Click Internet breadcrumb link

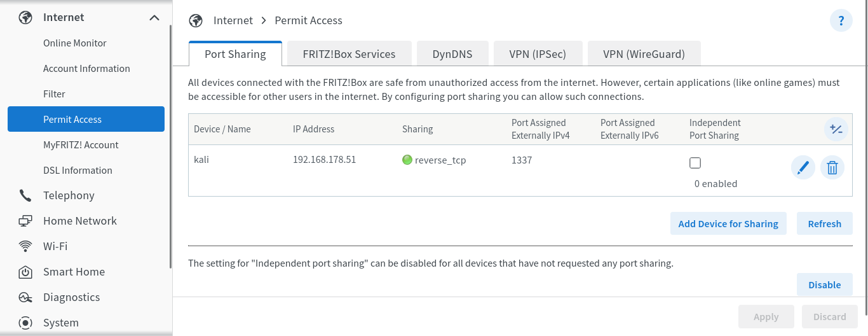click(x=233, y=20)
